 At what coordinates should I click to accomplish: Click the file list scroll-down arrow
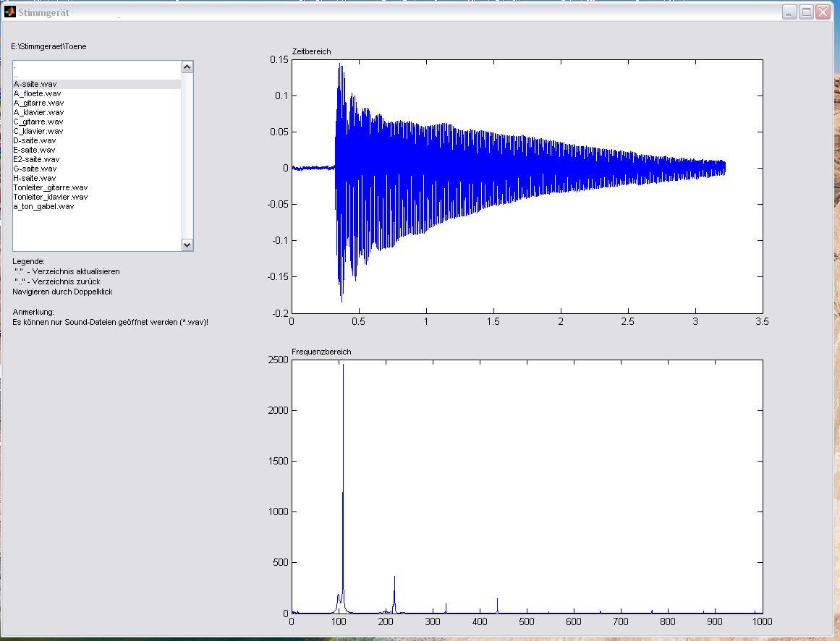click(187, 245)
